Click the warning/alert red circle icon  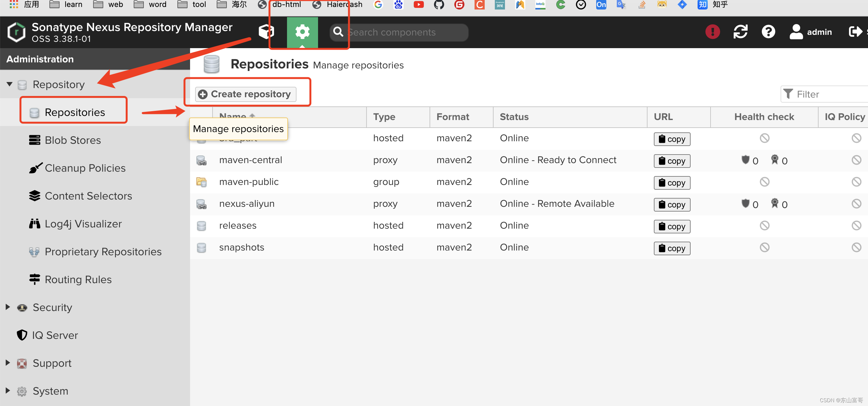click(712, 32)
